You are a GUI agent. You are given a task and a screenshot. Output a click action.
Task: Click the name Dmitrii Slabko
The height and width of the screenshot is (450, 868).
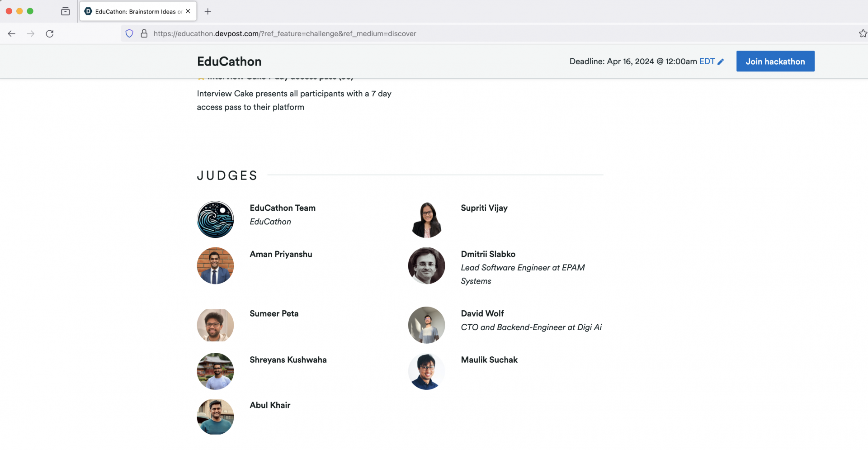point(488,254)
